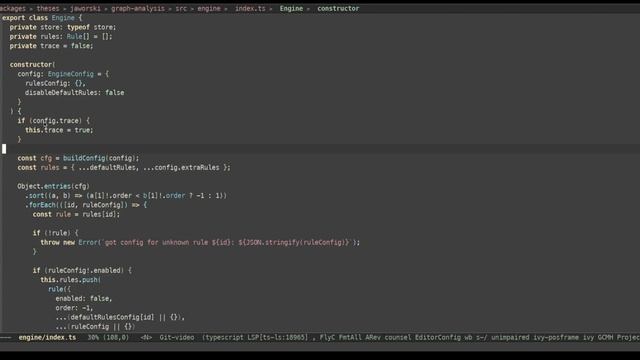This screenshot has width=640, height=360.
Task: Click 'if (!rule) {' line
Action: pyautogui.click(x=56, y=233)
